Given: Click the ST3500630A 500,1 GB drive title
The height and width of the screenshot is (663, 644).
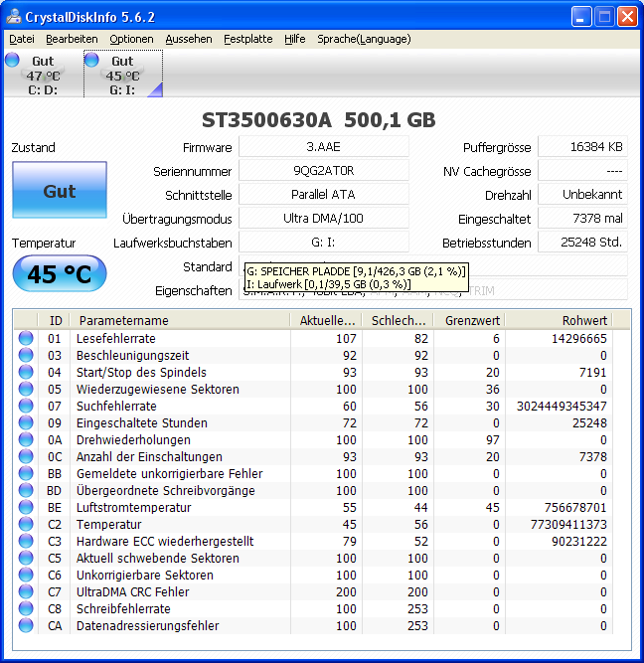Looking at the screenshot, I should [x=318, y=120].
